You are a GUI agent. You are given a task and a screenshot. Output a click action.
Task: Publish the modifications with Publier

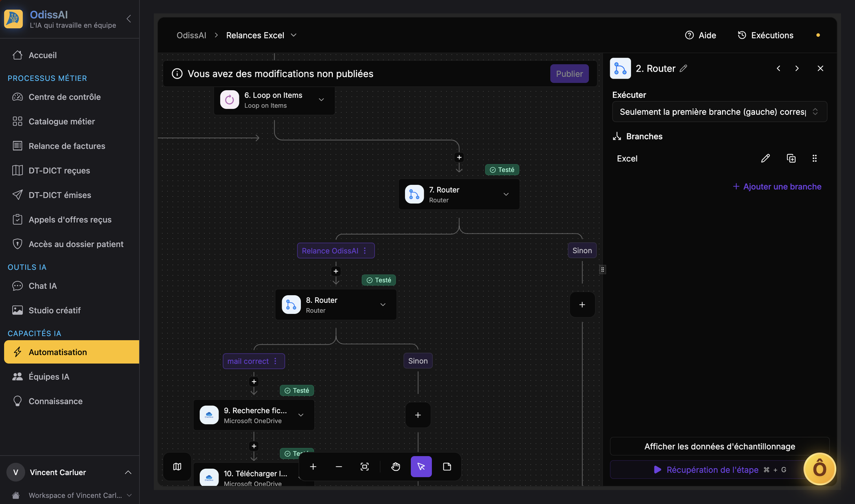pos(569,74)
